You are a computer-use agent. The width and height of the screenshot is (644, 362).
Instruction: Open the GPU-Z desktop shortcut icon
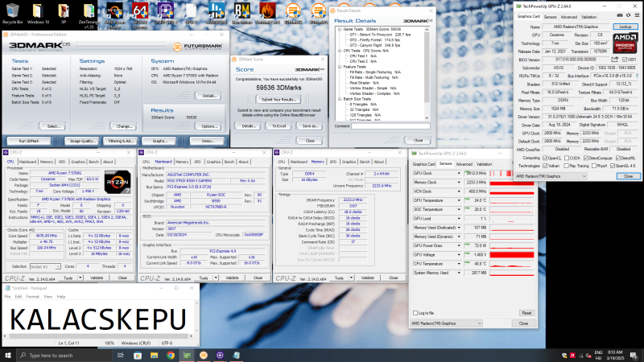[x=191, y=12]
